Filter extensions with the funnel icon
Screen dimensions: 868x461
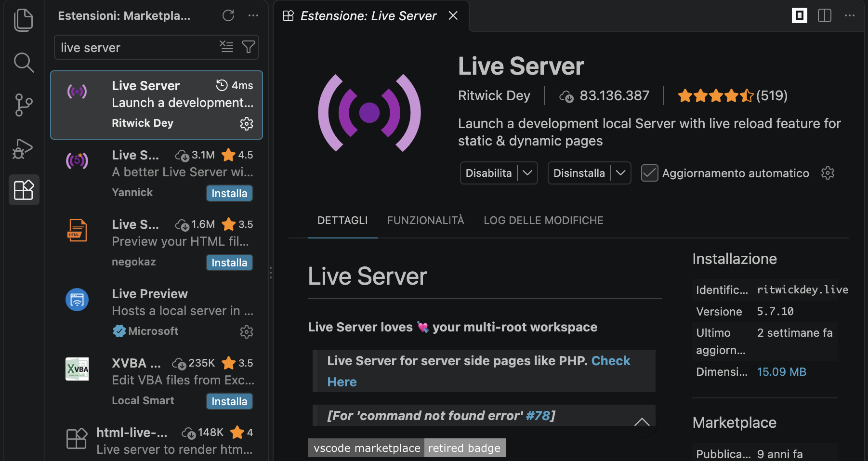249,47
